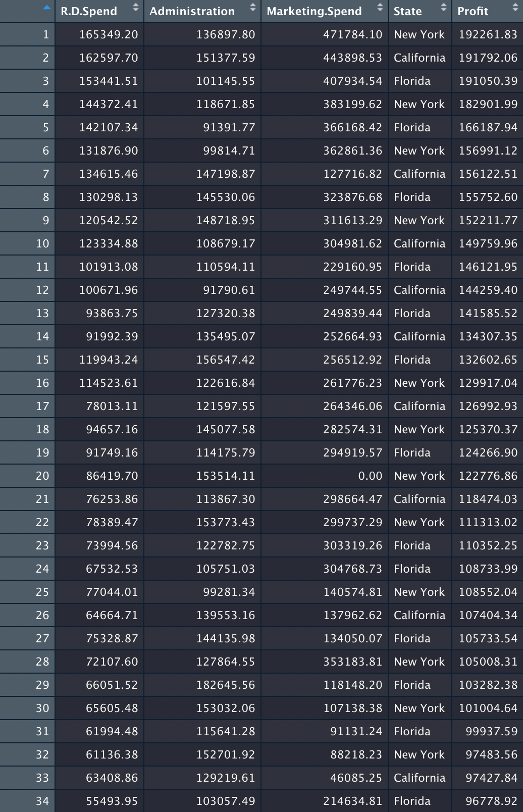The height and width of the screenshot is (812, 523).
Task: Click Profit value 182901.99
Action: click(x=488, y=104)
